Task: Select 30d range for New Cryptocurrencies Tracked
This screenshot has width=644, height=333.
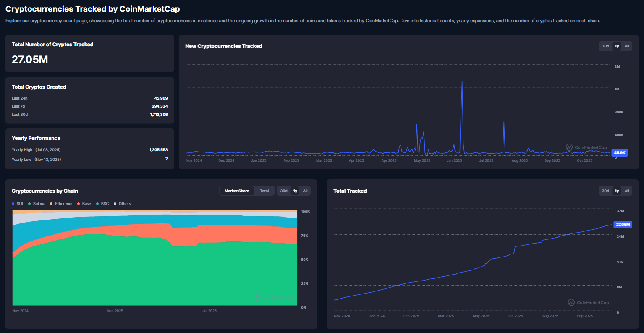Action: tap(605, 46)
